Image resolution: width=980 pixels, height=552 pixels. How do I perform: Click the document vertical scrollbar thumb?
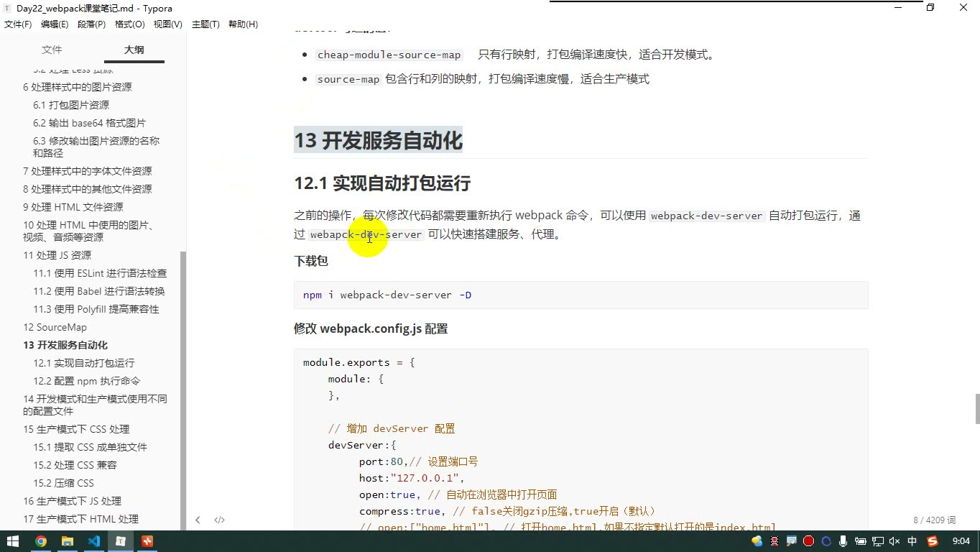click(977, 409)
